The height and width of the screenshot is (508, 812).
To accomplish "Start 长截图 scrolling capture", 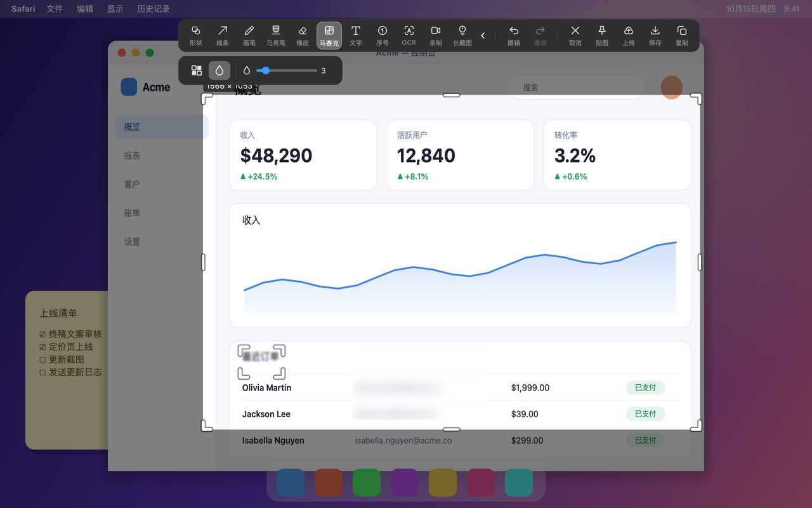I will click(x=462, y=36).
